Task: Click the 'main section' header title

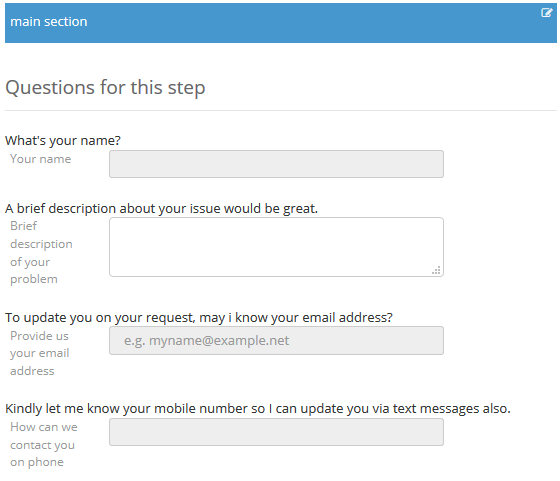Action: tap(49, 22)
